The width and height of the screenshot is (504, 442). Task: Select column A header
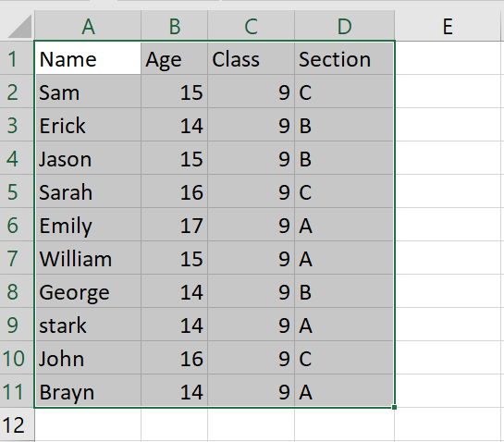coord(88,26)
